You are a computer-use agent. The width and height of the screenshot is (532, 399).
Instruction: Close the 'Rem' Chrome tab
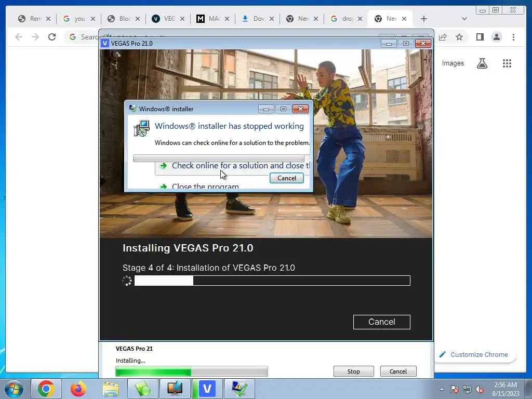(48, 19)
